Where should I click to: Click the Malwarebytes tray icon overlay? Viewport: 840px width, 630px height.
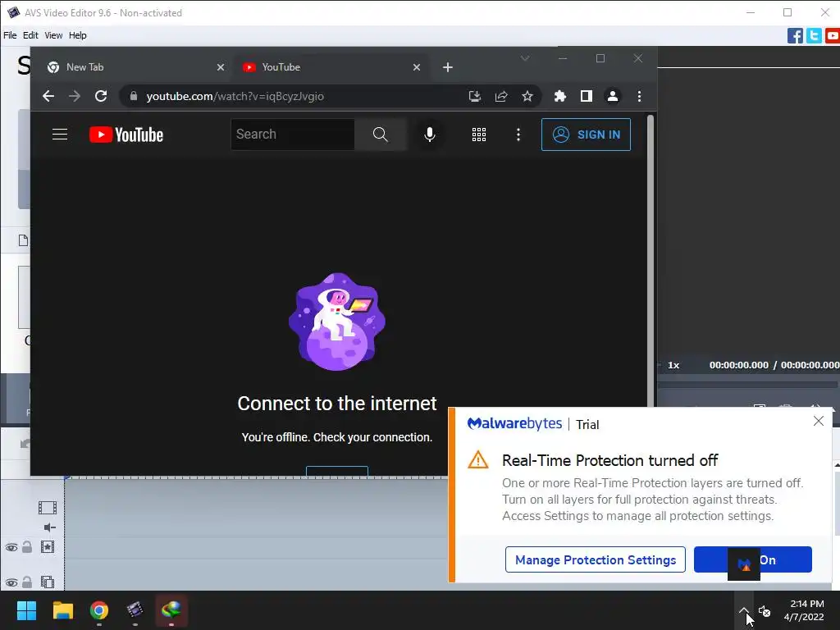pos(744,564)
